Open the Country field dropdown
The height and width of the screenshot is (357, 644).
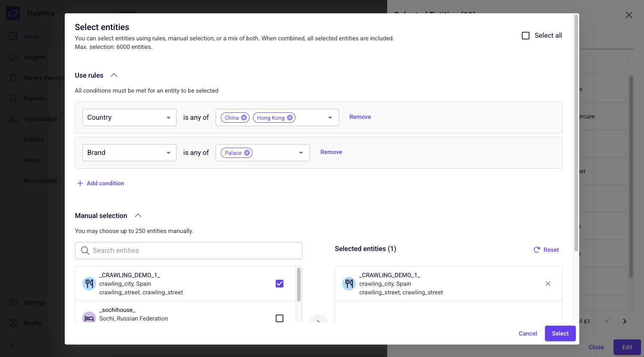coord(129,118)
